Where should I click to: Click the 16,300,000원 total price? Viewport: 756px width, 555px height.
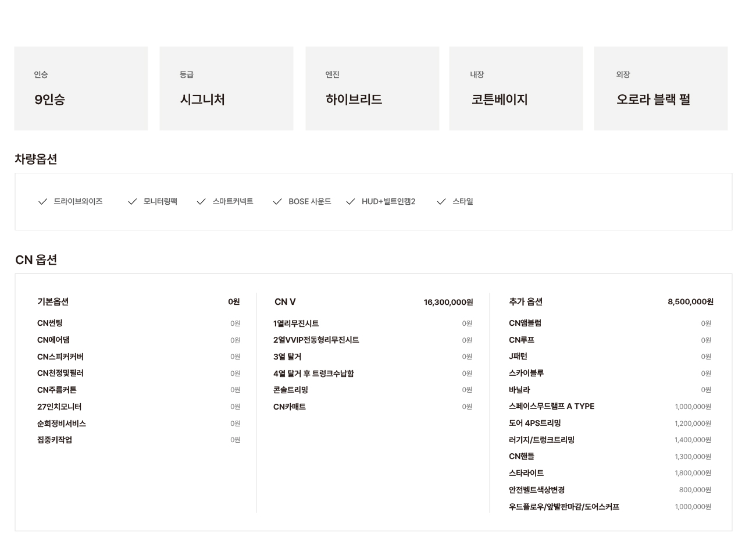point(448,302)
